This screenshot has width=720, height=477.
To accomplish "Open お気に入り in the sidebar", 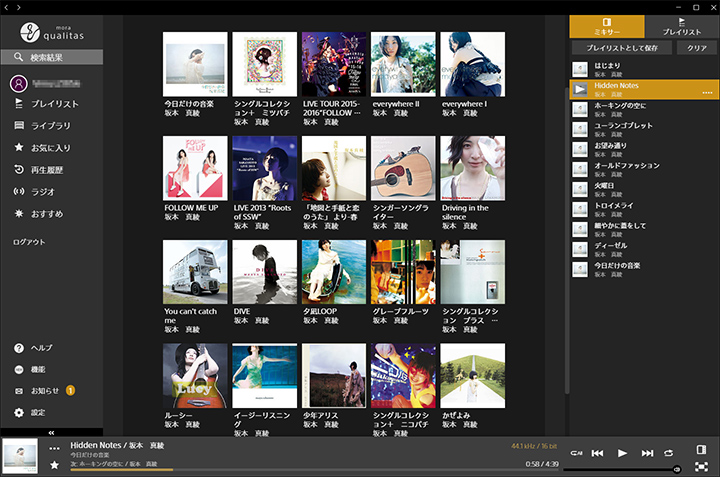I will (51, 148).
